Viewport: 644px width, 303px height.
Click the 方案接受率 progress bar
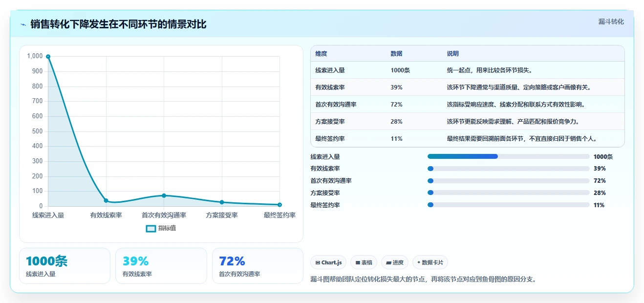508,193
